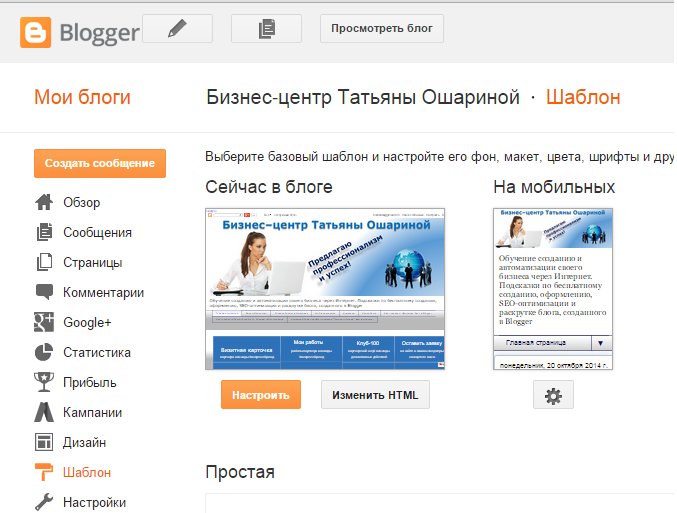
Task: Click the Прибыль trophy icon
Action: coord(44,382)
